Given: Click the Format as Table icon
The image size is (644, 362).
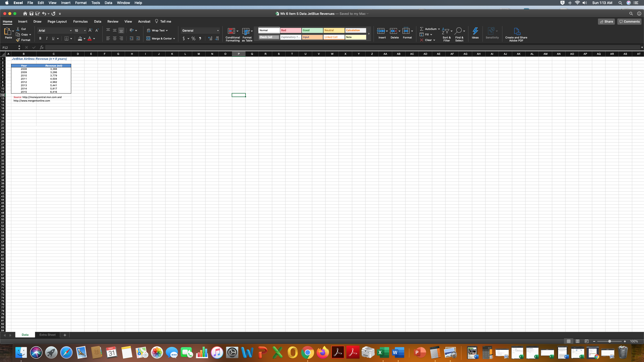Looking at the screenshot, I should [246, 31].
